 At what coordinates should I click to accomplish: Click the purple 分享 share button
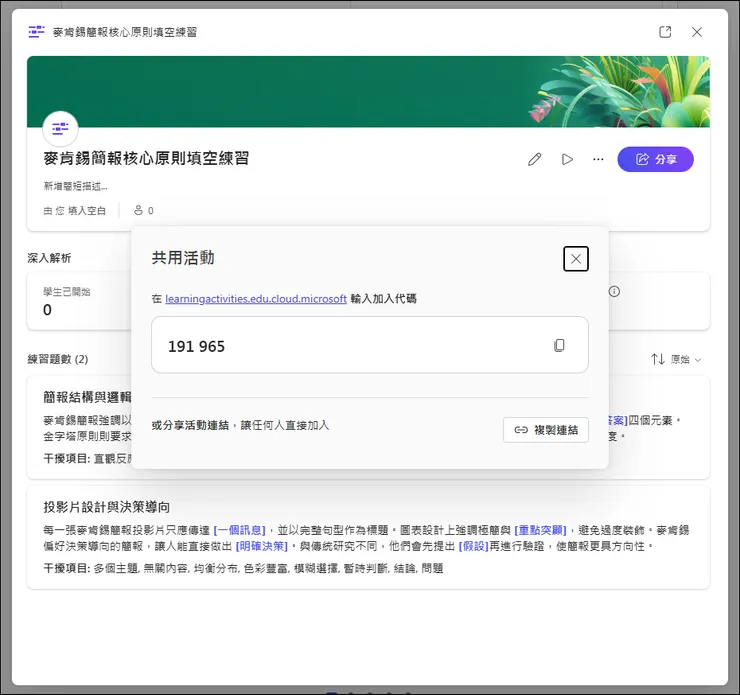[656, 159]
